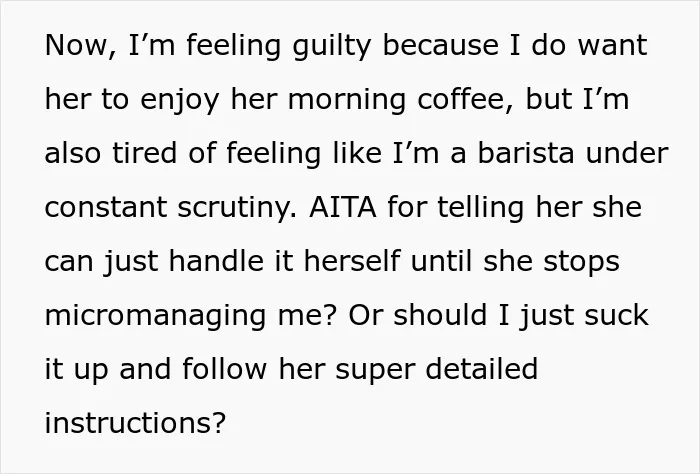700x474 pixels.
Task: Click the word "handle"
Action: 216,261
